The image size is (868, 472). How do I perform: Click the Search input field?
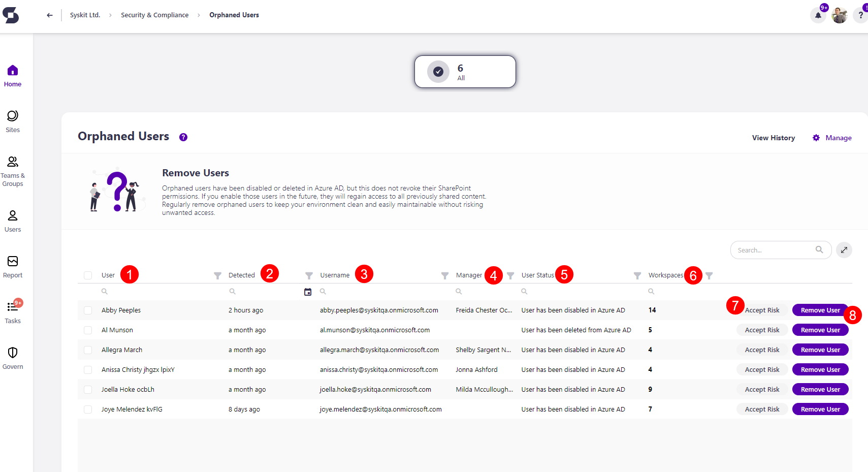pos(774,250)
